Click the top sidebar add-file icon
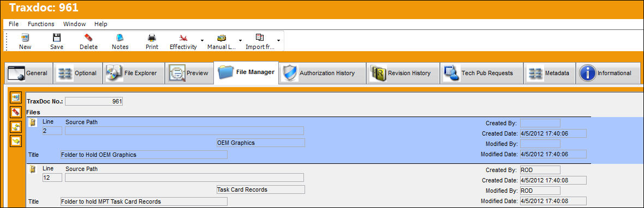 (x=16, y=97)
